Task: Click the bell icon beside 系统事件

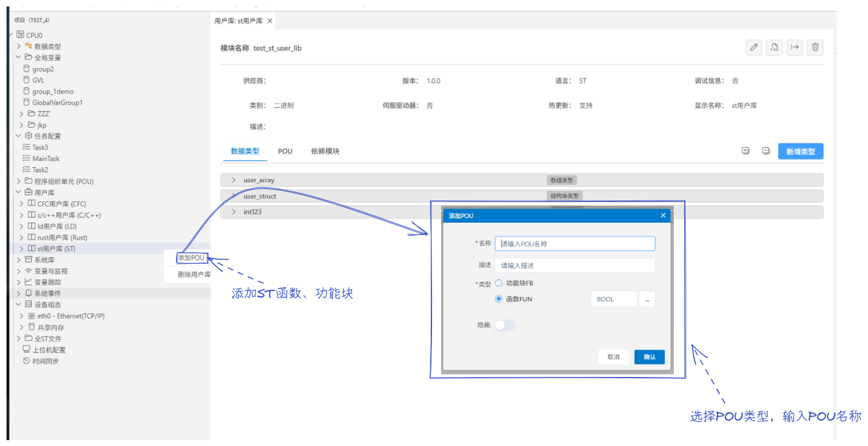Action: click(x=29, y=294)
